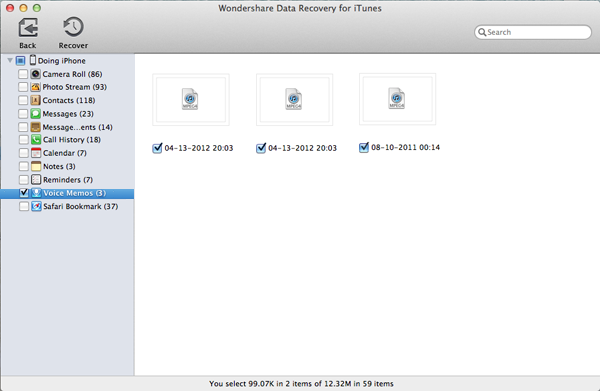The height and width of the screenshot is (391, 600).
Task: Click the Photo Stream icon
Action: pos(36,87)
